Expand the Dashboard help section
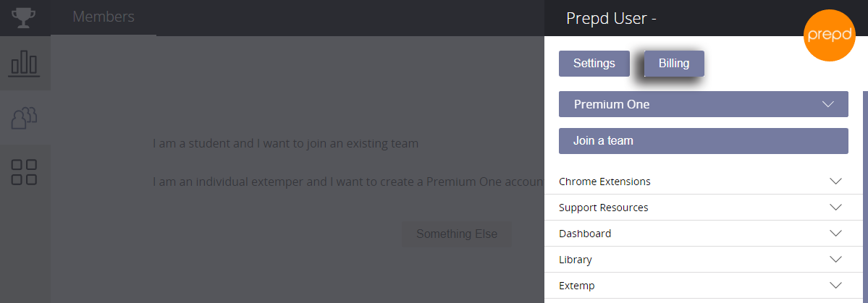This screenshot has width=868, height=303. pos(703,234)
